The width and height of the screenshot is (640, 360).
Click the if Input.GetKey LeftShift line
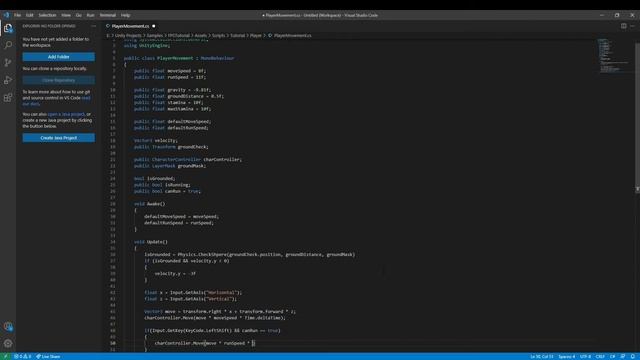tap(212, 331)
